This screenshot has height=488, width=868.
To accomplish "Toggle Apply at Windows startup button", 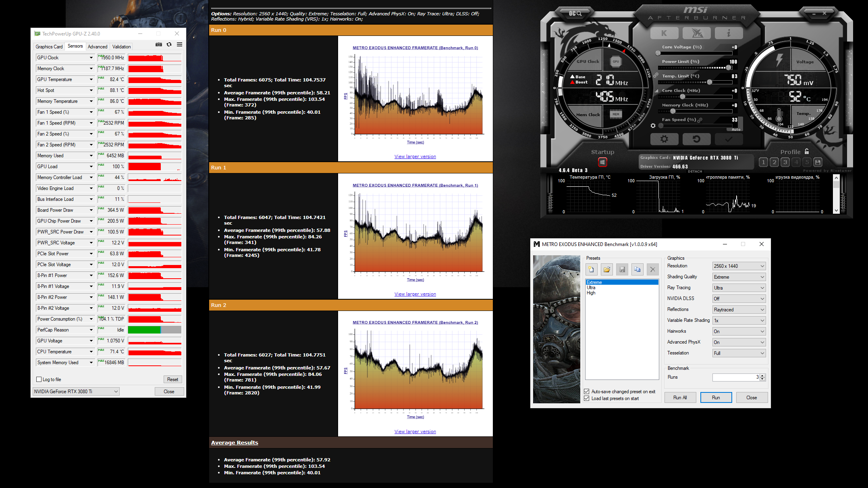I will click(x=602, y=162).
